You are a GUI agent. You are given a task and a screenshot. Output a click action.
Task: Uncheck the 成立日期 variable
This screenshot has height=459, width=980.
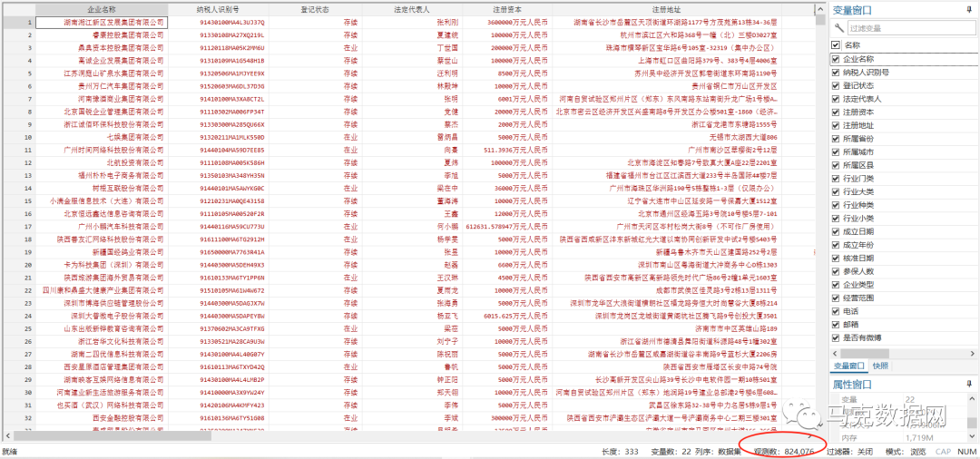(836, 231)
